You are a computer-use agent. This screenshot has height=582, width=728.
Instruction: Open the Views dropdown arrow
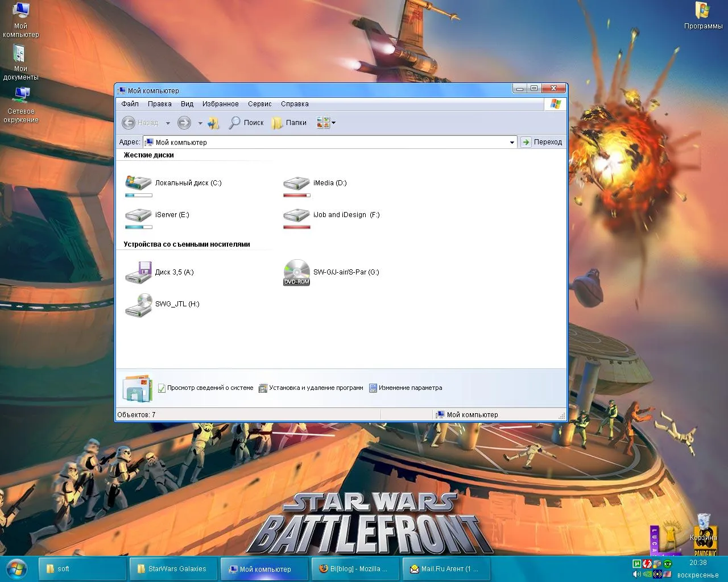(334, 123)
